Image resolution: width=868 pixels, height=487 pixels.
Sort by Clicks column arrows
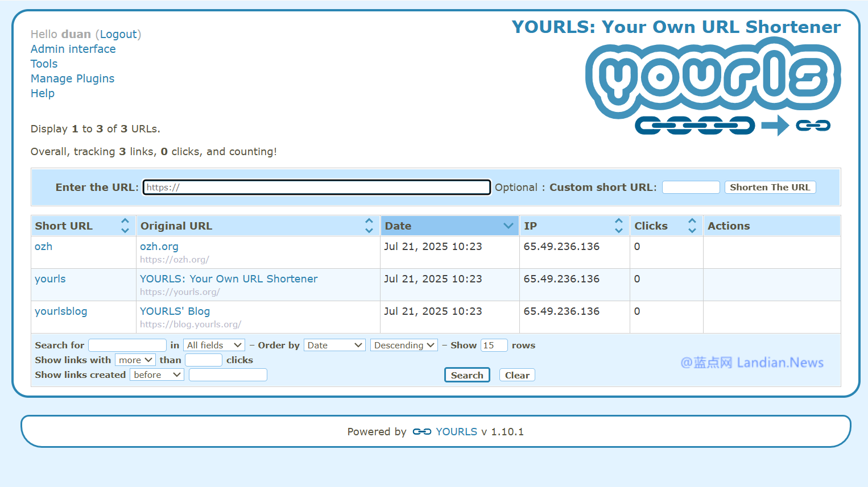tap(692, 226)
